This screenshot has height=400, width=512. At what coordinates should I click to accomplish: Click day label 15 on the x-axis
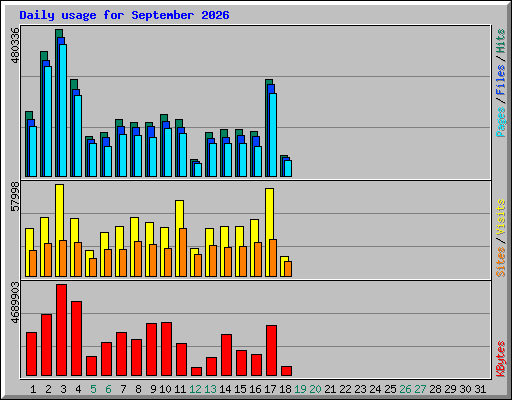(x=240, y=389)
